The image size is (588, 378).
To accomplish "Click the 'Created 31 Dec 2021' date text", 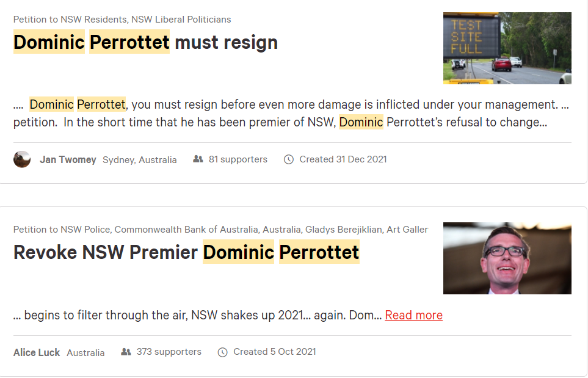I will pyautogui.click(x=343, y=159).
